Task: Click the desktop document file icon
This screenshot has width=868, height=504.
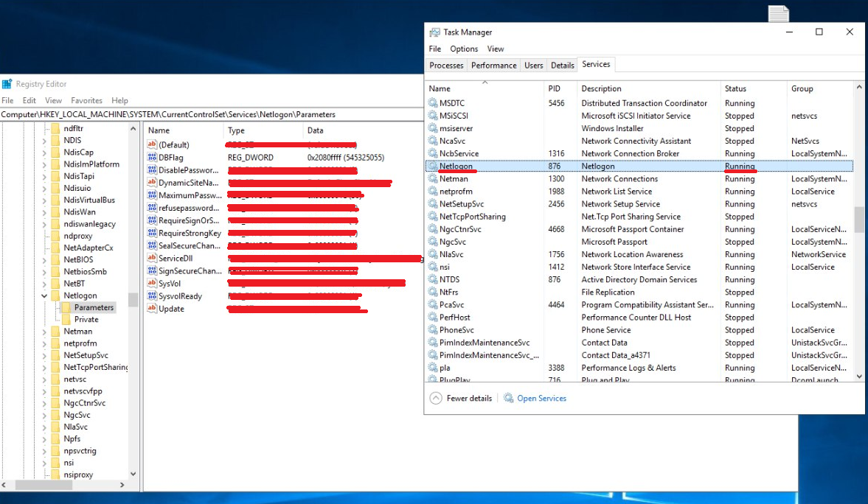Action: tap(778, 13)
